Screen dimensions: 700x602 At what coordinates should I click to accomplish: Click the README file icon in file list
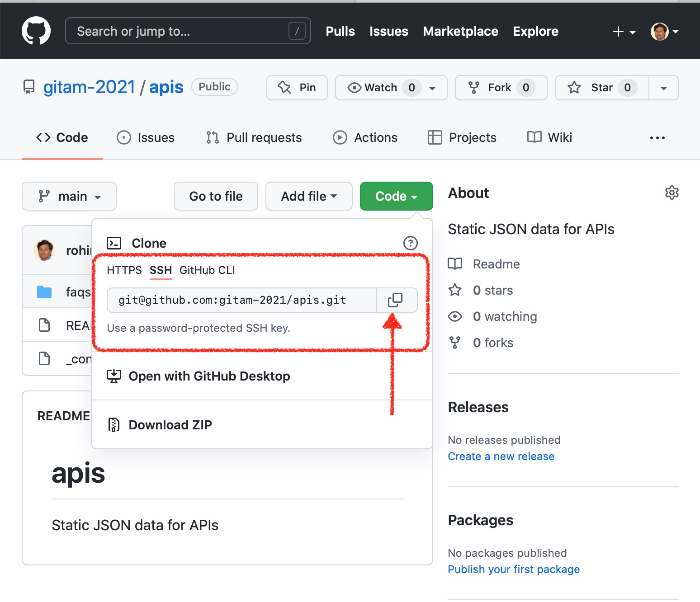(44, 325)
